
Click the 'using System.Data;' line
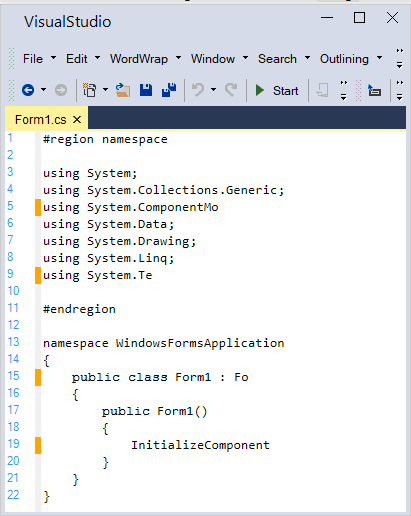[x=109, y=224]
